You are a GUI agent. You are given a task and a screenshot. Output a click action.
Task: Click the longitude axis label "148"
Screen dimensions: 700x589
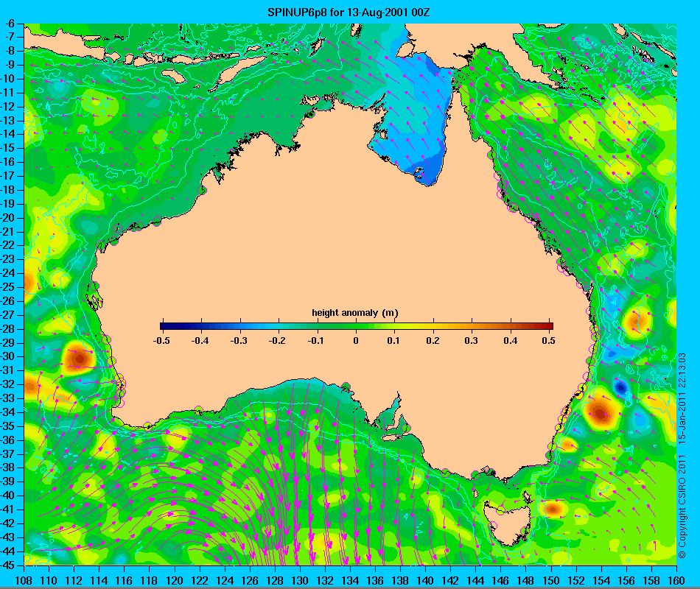526,580
